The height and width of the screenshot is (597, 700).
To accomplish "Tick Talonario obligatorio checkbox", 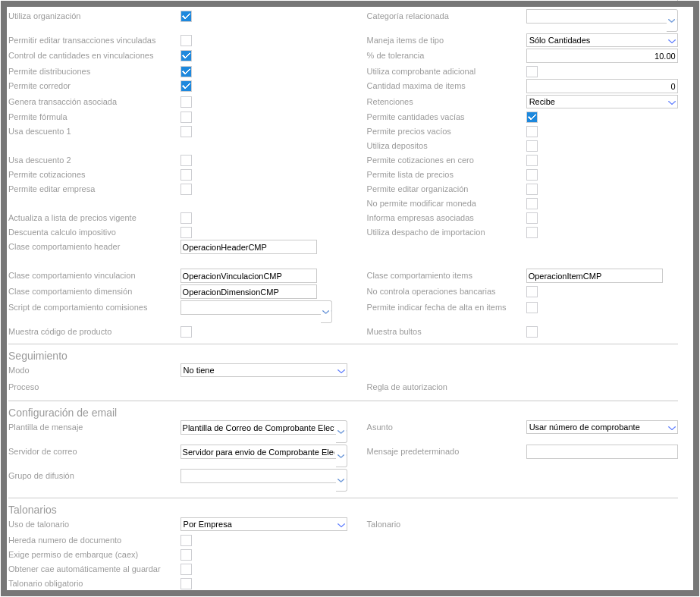I will pyautogui.click(x=186, y=583).
